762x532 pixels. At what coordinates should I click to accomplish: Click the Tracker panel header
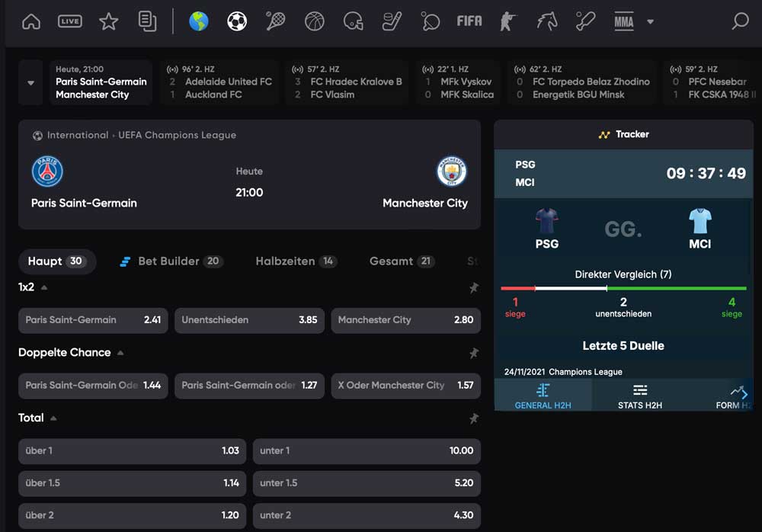click(x=623, y=135)
